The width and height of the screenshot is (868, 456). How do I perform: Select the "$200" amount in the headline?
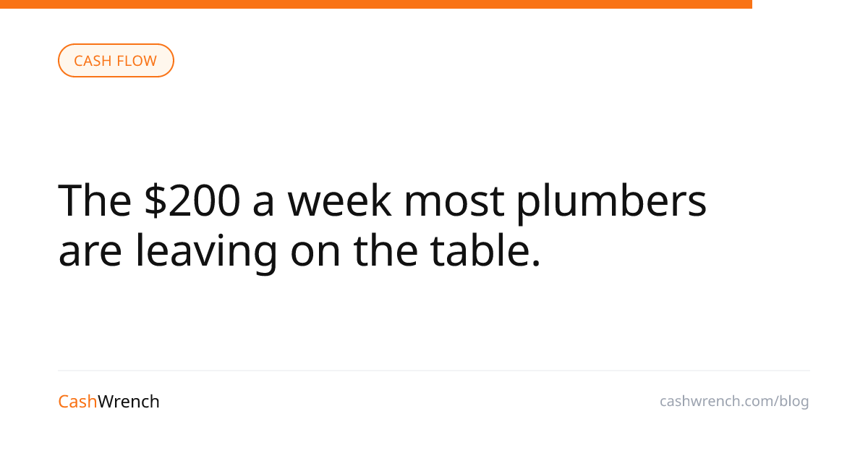tap(192, 200)
